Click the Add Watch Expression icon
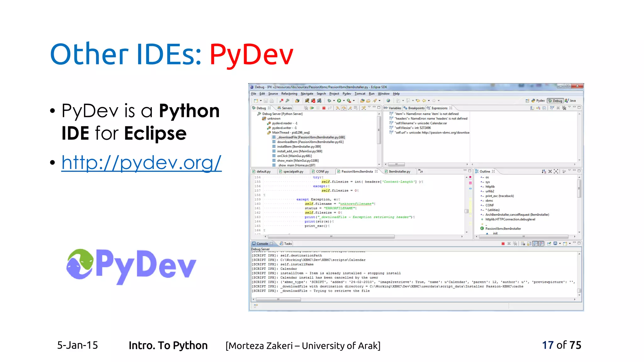Viewport: 644px width, 362px height. [x=552, y=108]
